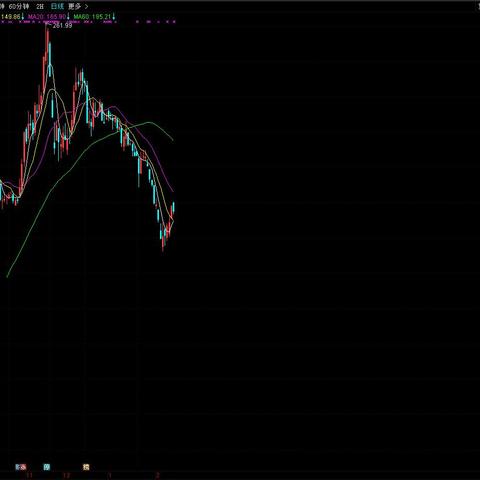Click the arrow next to the MA20 value
Viewport: 480px width, 480px height.
68,16
